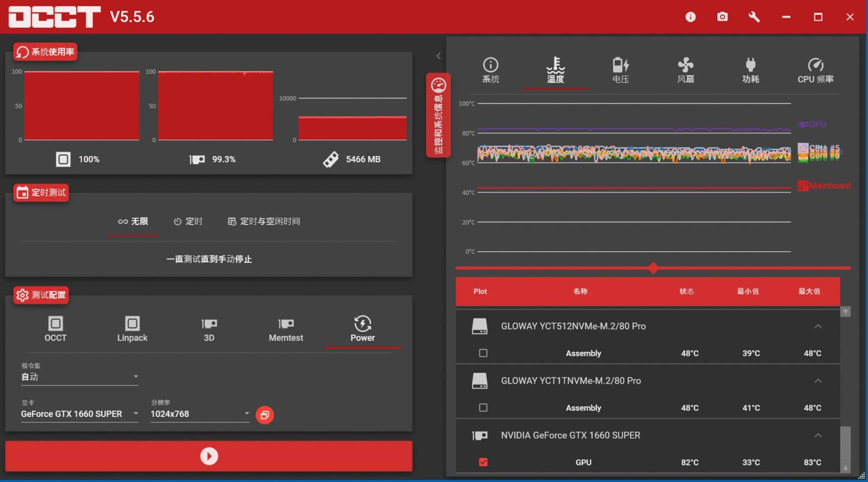
Task: Open settings via wrench icon
Action: click(754, 17)
